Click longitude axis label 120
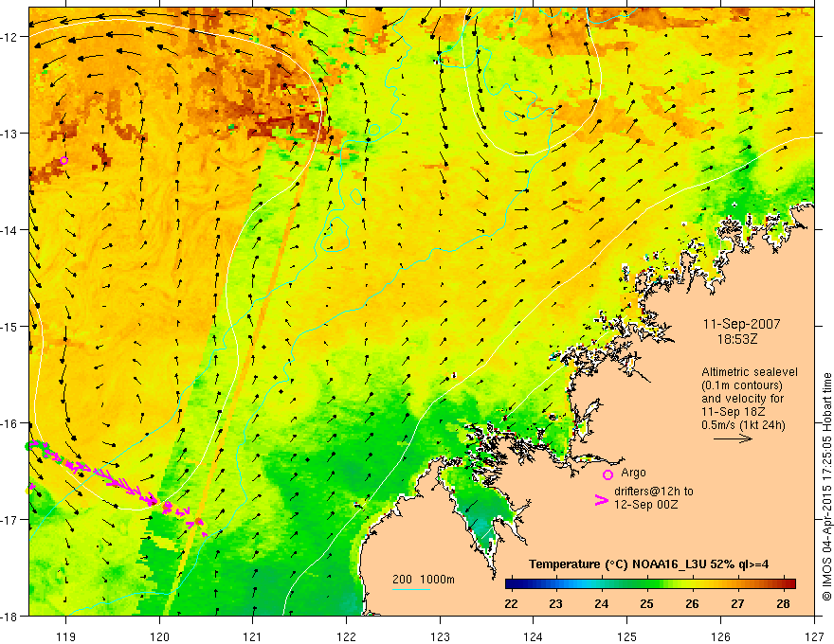 click(159, 636)
